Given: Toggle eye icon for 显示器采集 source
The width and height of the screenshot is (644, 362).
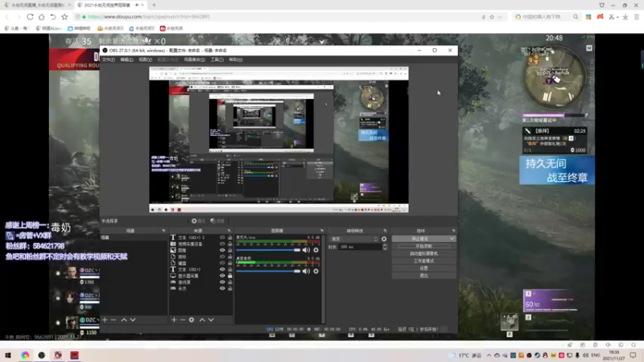Looking at the screenshot, I should point(222,275).
